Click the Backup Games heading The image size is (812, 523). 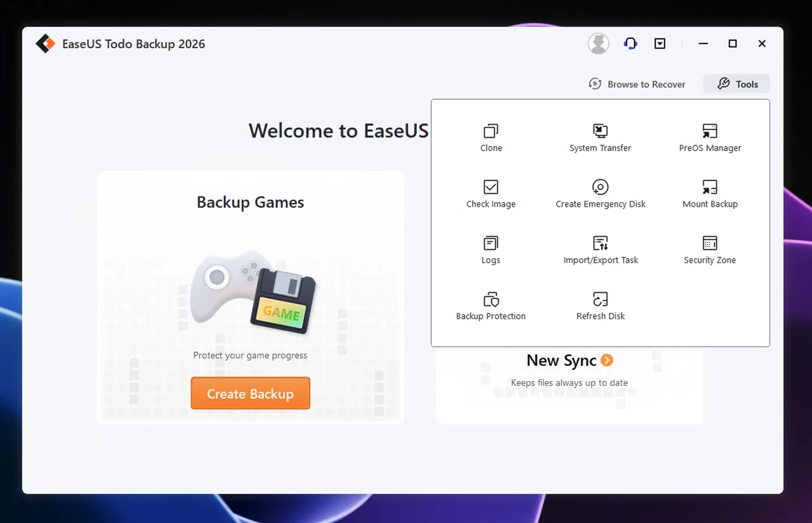pos(250,202)
